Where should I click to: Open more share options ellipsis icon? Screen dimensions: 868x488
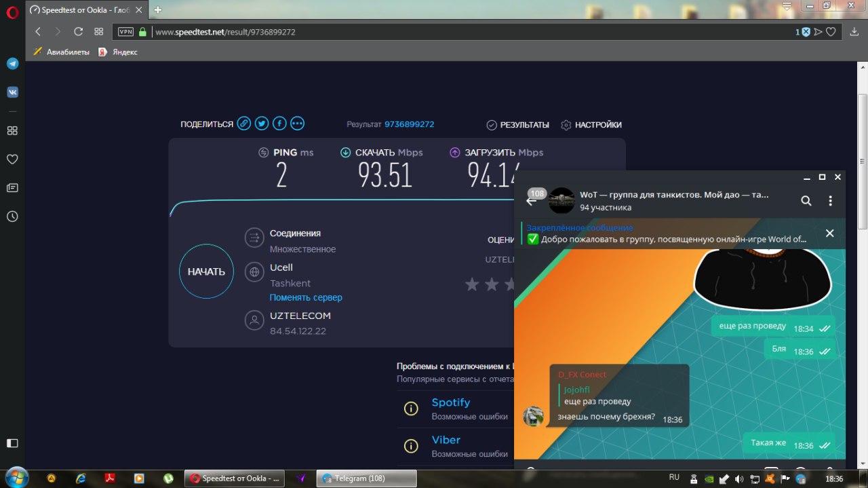[x=297, y=124]
